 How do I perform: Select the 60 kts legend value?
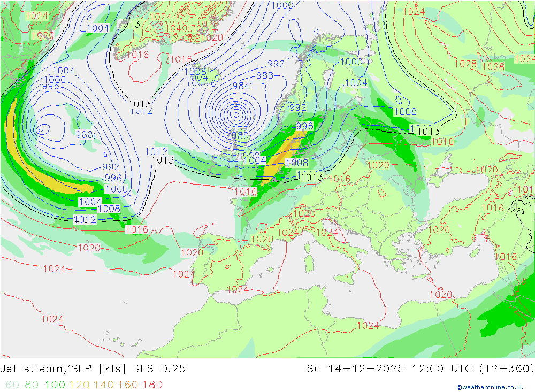coord(12,385)
